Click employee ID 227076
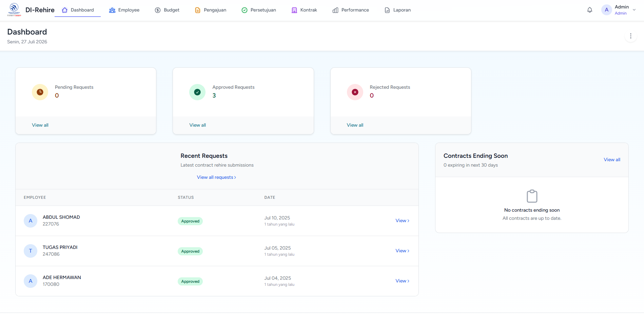Viewport: 644px width, 318px height. click(51, 224)
